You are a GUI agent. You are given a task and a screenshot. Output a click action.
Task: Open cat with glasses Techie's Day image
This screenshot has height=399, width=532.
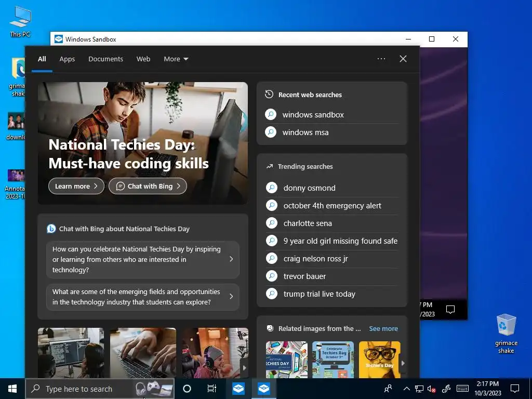pyautogui.click(x=379, y=360)
